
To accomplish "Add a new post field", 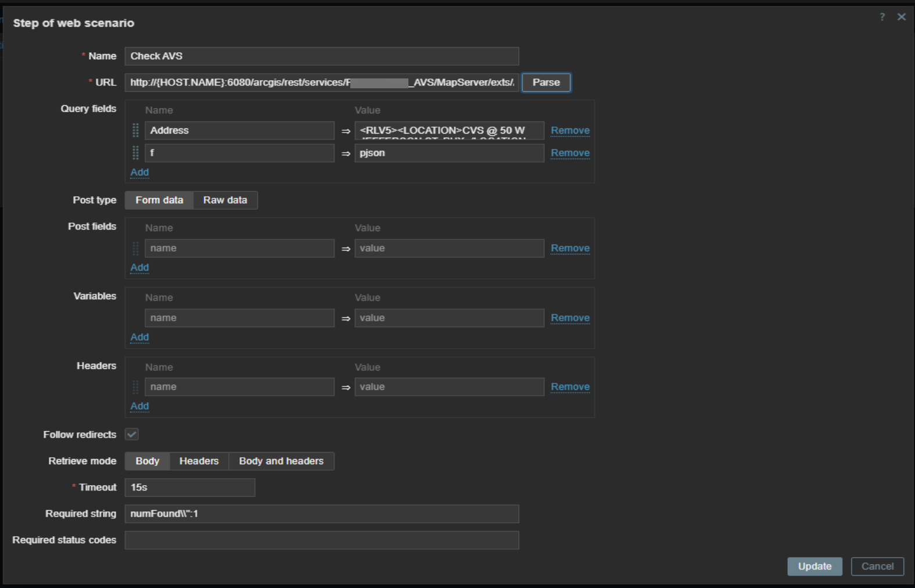I will (x=139, y=267).
